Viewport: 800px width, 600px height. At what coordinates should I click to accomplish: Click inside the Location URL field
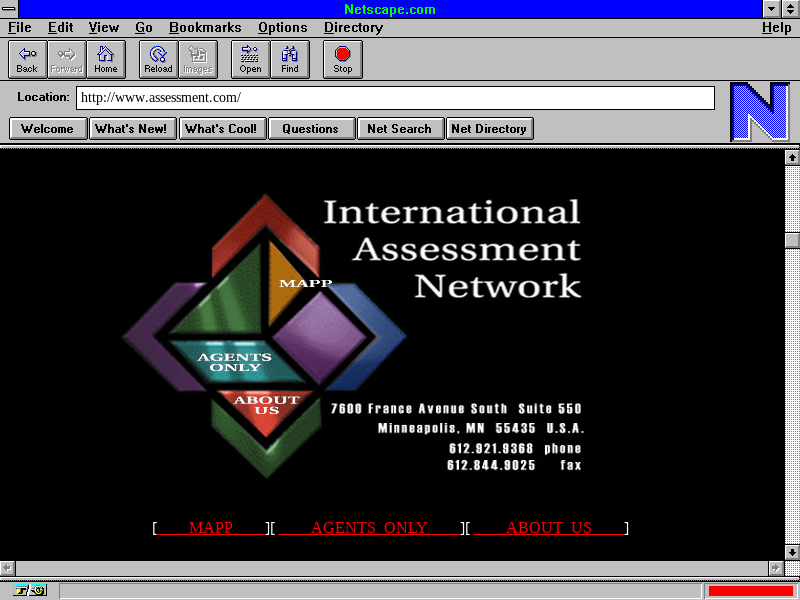tap(395, 98)
